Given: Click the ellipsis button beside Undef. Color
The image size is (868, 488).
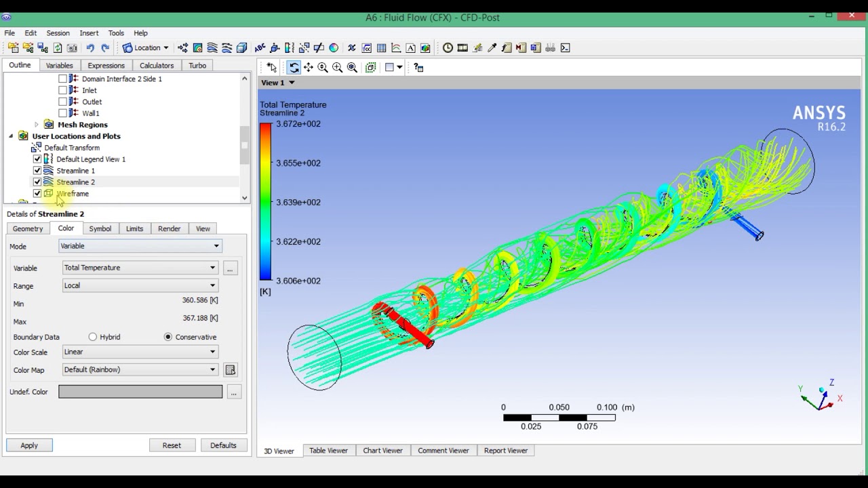Looking at the screenshot, I should pos(234,392).
